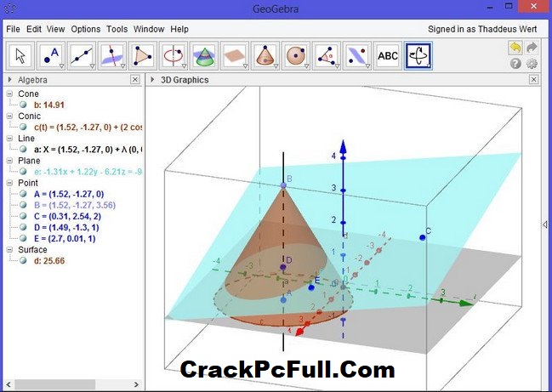
Task: Toggle visibility of point A
Action: (25, 194)
